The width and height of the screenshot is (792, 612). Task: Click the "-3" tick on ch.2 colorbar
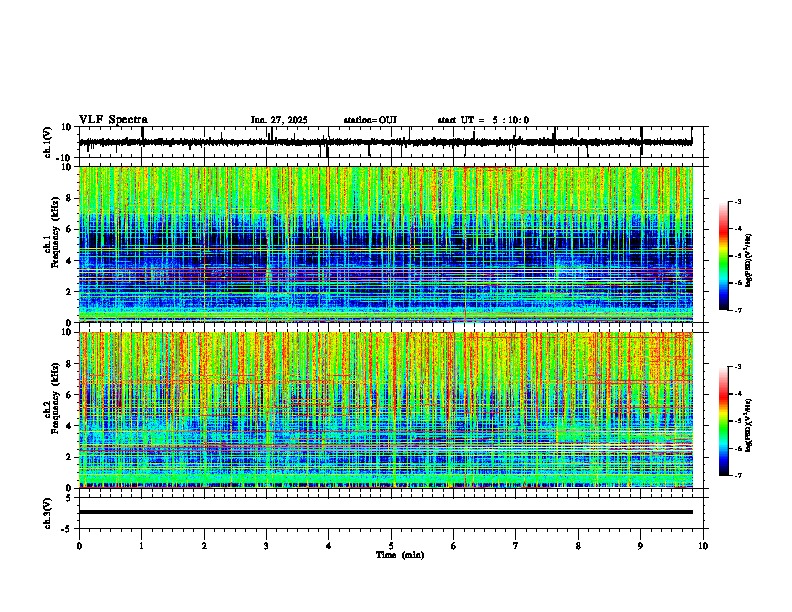tap(738, 367)
